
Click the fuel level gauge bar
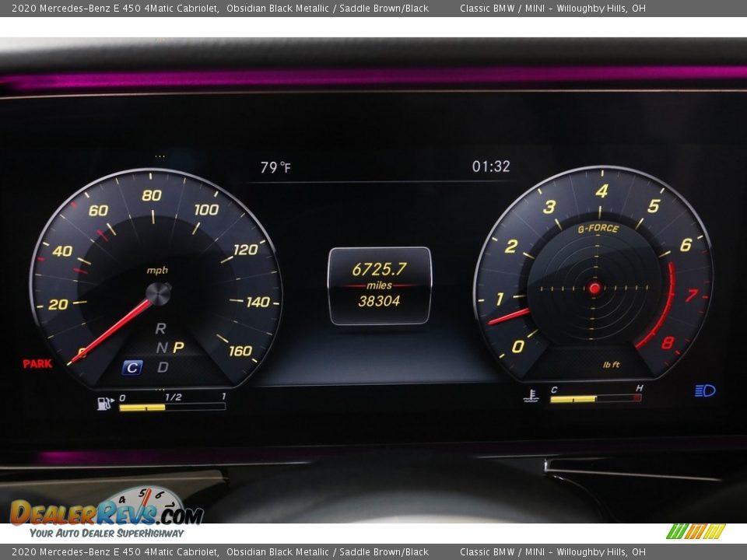click(172, 407)
